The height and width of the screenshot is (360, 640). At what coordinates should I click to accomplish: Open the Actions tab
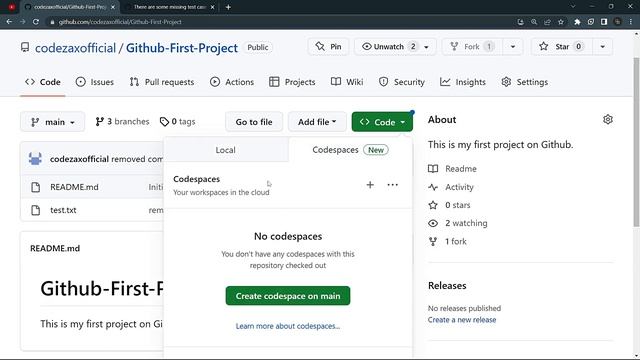coord(232,82)
